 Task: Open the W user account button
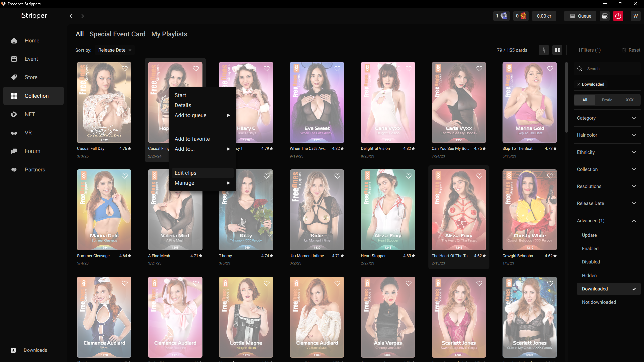[x=636, y=16]
